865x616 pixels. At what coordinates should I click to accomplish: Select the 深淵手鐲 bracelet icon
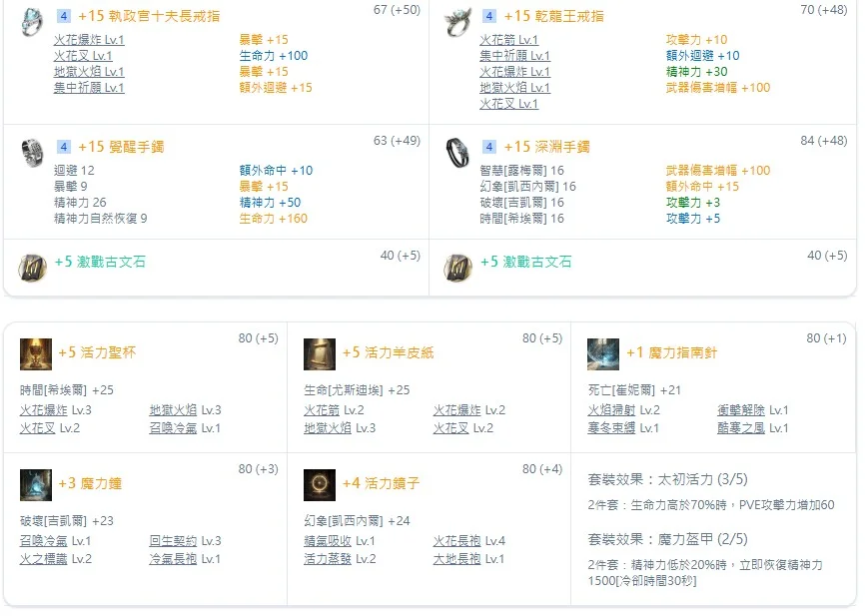tap(458, 153)
